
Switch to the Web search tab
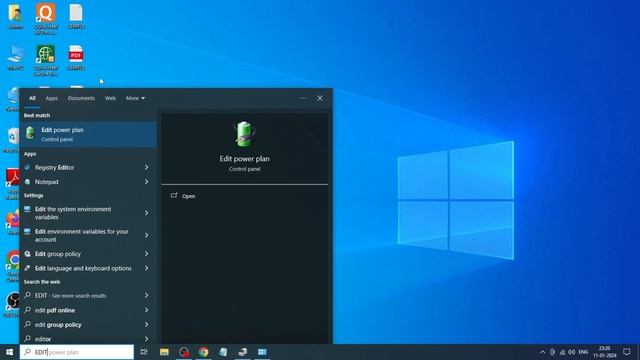pos(110,98)
